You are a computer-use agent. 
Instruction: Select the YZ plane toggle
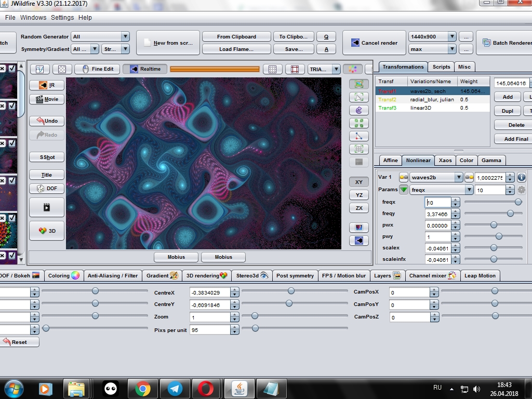pos(359,195)
